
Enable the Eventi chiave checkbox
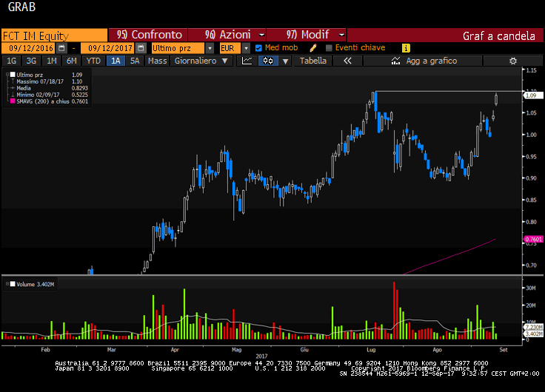(329, 48)
